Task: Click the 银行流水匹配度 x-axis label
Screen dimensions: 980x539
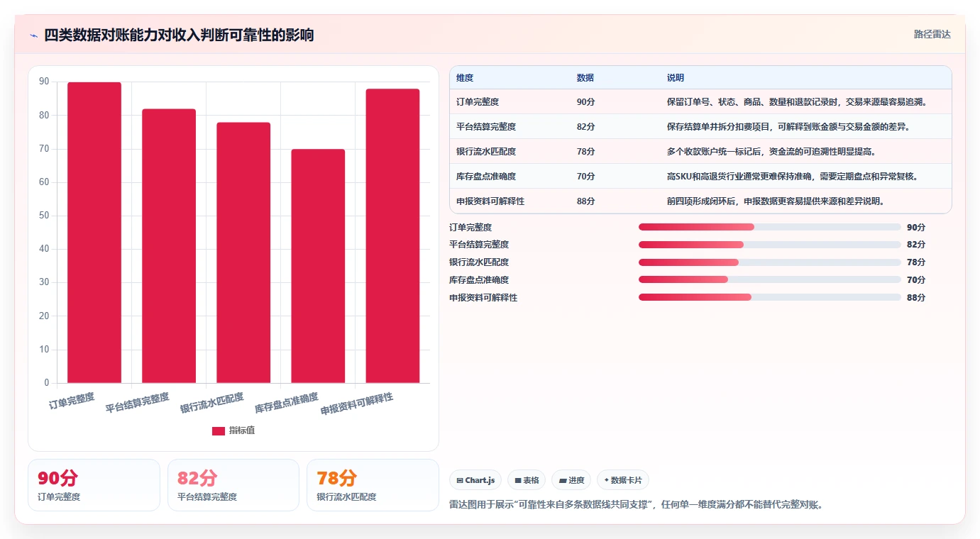Action: click(x=212, y=403)
